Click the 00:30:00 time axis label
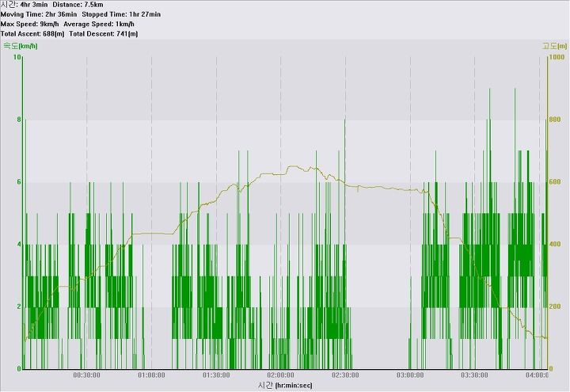The image size is (570, 392). point(87,375)
